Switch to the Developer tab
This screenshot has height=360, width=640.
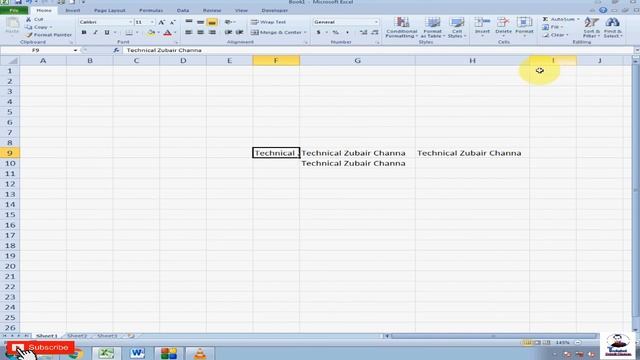[274, 10]
